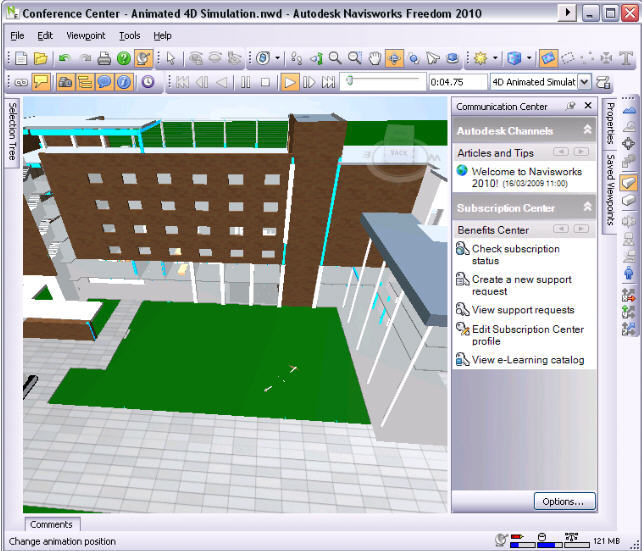Pick the Zoom magnifier tool
This screenshot has width=642, height=551.
click(x=335, y=59)
